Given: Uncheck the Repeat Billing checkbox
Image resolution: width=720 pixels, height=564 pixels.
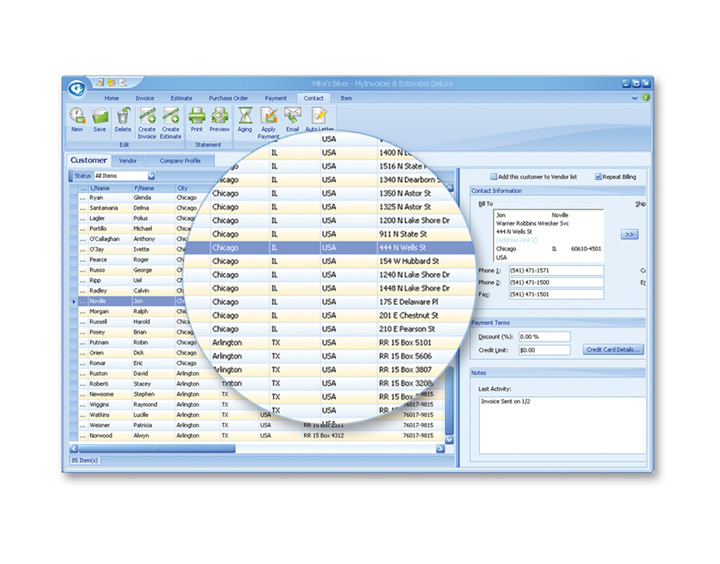Looking at the screenshot, I should coord(598,177).
